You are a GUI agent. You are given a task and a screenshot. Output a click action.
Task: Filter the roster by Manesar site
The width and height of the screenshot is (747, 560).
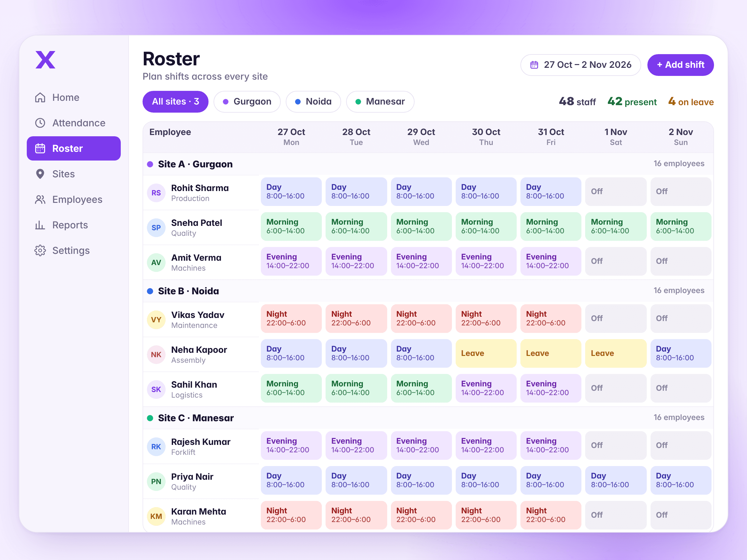click(380, 102)
